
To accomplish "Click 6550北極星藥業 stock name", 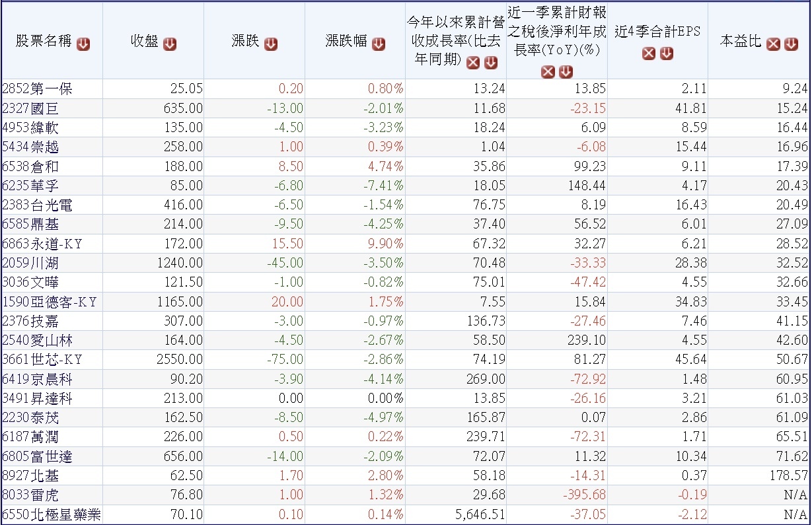I will point(51,514).
